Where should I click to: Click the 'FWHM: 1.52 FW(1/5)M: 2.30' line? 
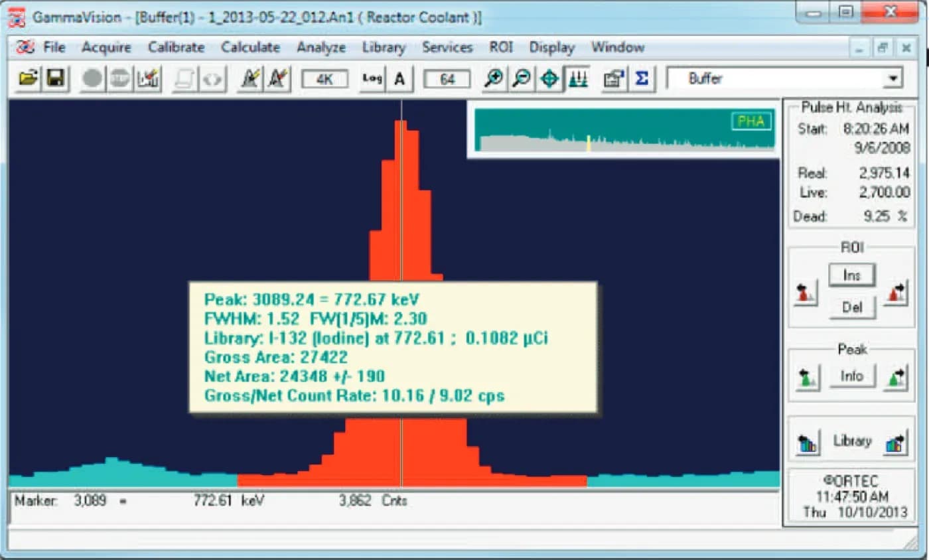(x=316, y=318)
